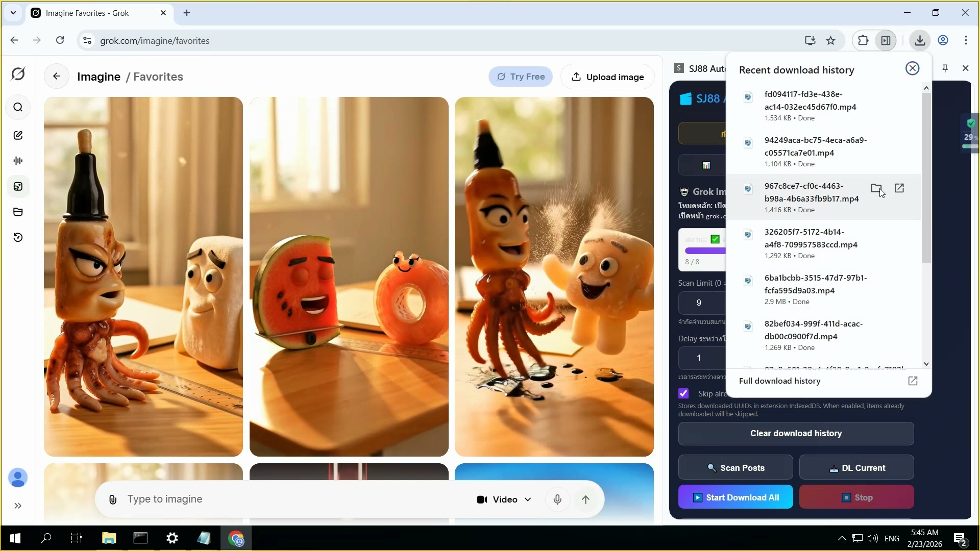
Task: Expand the sidebar with double chevron
Action: click(18, 506)
